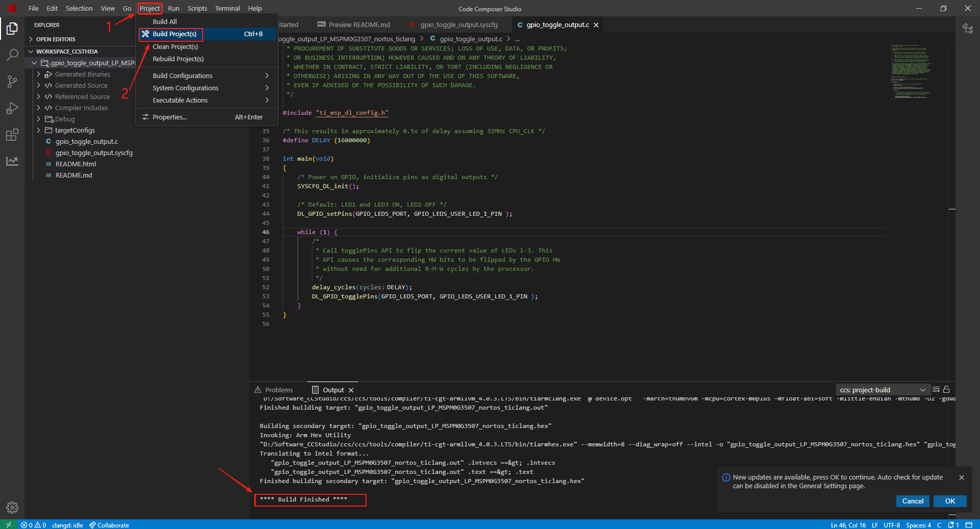The width and height of the screenshot is (980, 529).
Task: Toggle the output scroll lock icon
Action: (x=946, y=390)
